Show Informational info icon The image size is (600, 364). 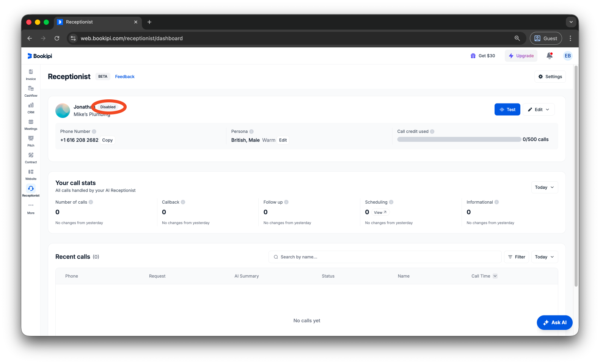pos(497,202)
